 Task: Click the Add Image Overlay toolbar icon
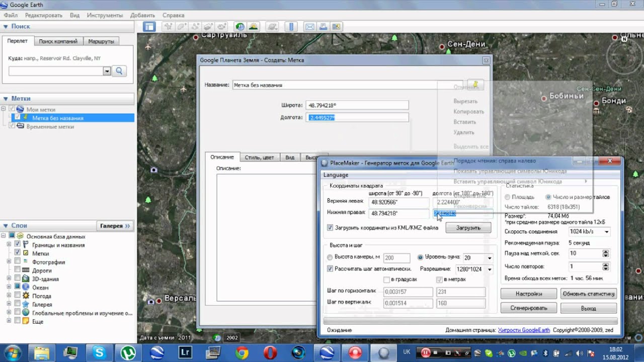point(208,27)
